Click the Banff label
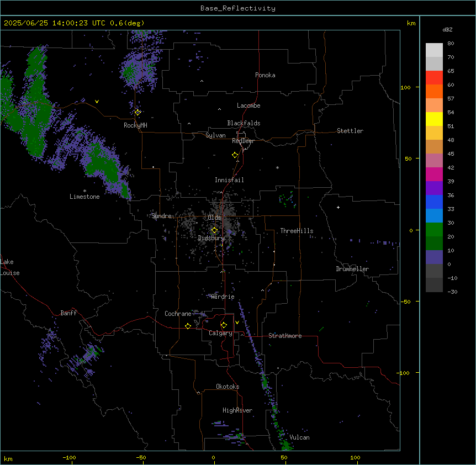Viewport: 476px width, 465px height. 68,313
